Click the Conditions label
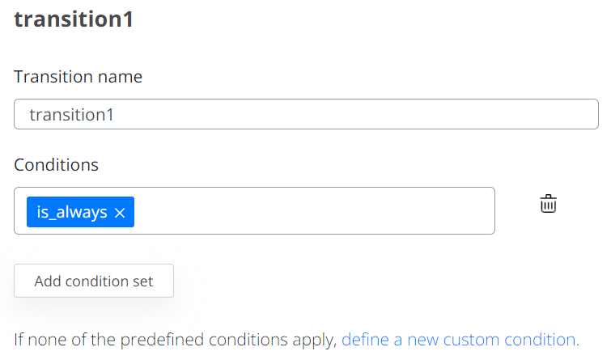The width and height of the screenshot is (611, 364). tap(57, 165)
